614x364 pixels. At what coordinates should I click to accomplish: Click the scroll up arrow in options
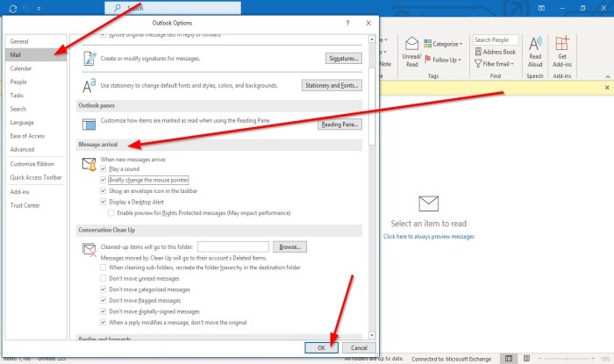coord(372,39)
